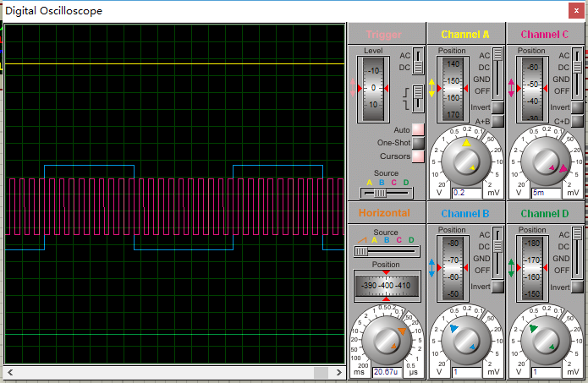Image resolution: width=588 pixels, height=383 pixels.
Task: Click the Channel A panel title
Action: click(x=465, y=35)
